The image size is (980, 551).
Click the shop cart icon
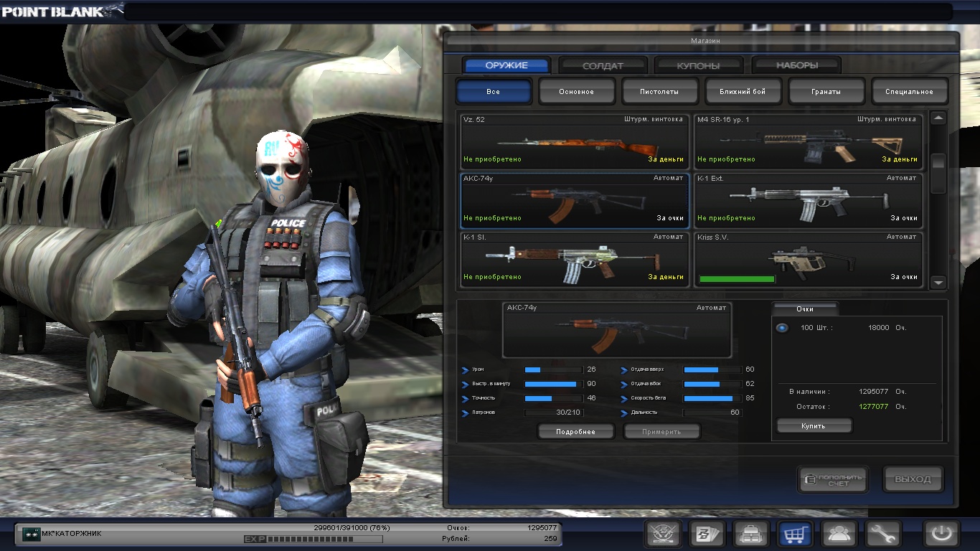pos(795,534)
